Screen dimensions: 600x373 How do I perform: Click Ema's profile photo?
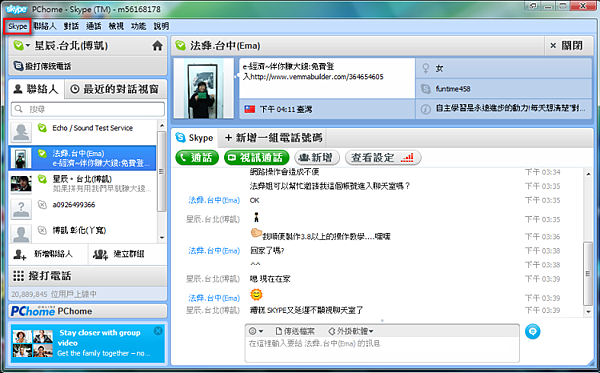[x=204, y=88]
